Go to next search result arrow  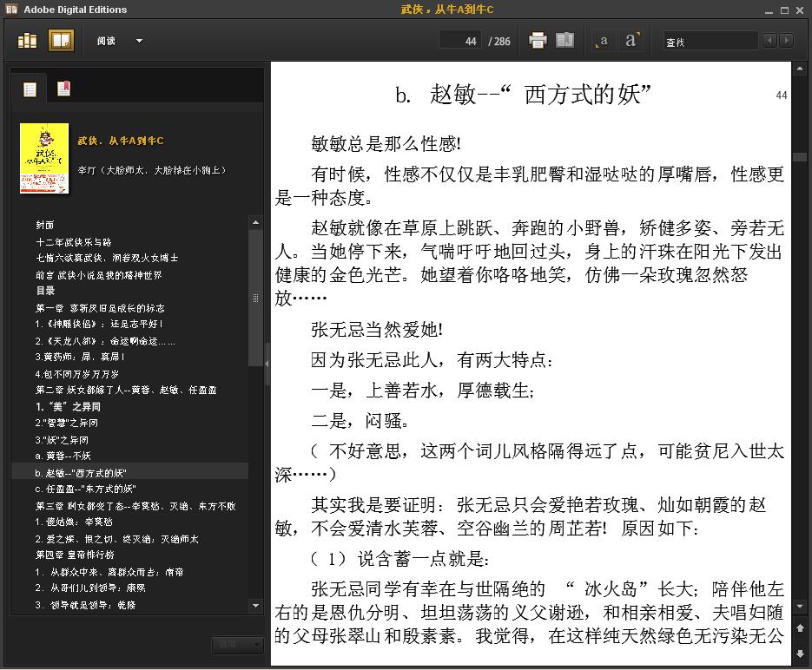(786, 40)
